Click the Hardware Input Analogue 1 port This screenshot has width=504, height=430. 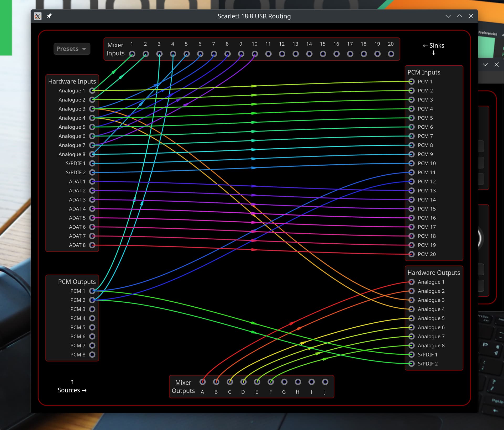point(92,91)
